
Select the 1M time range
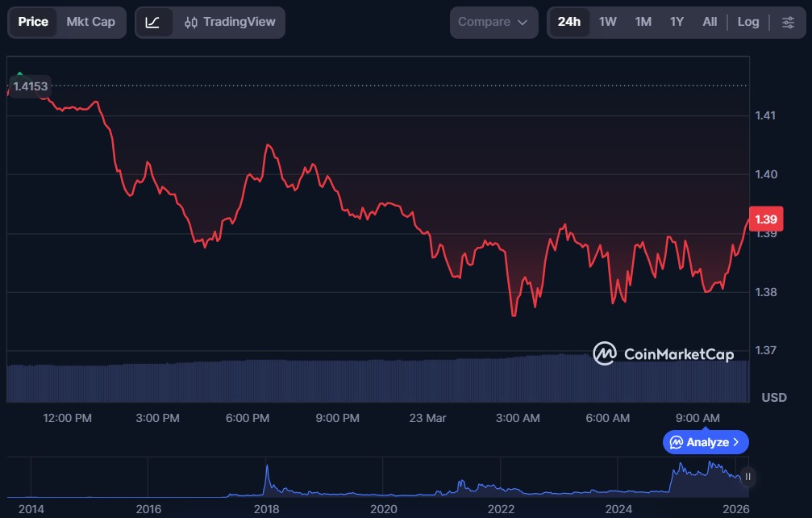click(x=643, y=22)
